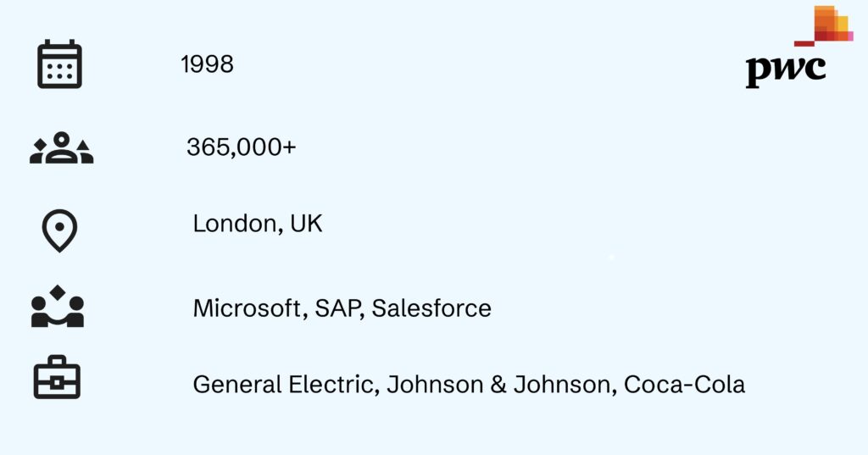
Task: Click the pwc wordmark text
Action: (786, 71)
